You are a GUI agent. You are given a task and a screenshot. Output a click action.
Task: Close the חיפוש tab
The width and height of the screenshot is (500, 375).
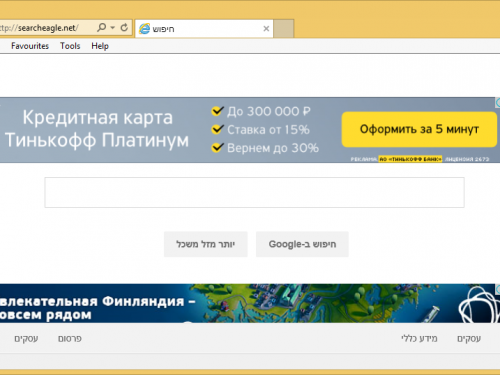(266, 29)
